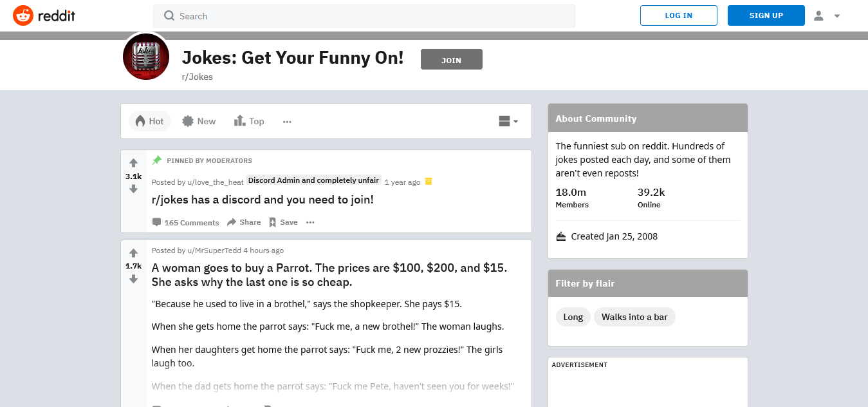Downvote the parrot joke post
The image size is (868, 407).
coord(133,279)
